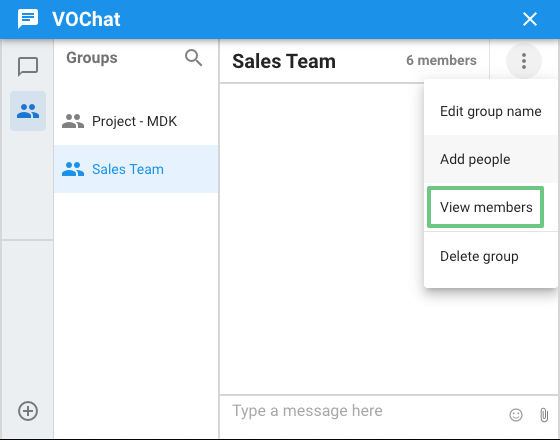Viewport: 560px width, 440px height.
Task: Select the Sales Team group in the list
Action: (x=136, y=169)
